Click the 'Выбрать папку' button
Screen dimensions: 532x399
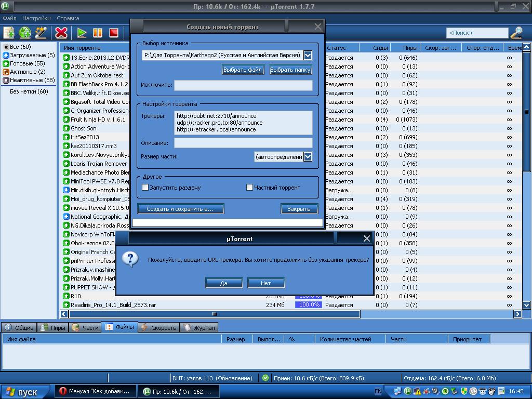click(290, 70)
